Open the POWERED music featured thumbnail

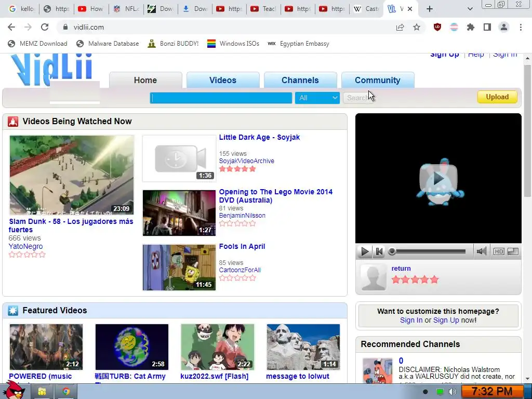(x=46, y=347)
